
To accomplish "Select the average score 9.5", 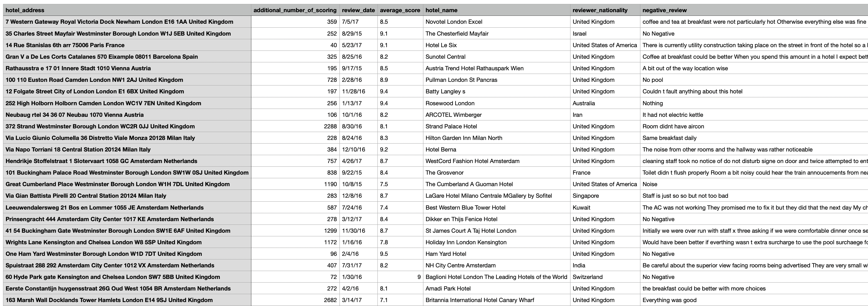I will [400, 254].
